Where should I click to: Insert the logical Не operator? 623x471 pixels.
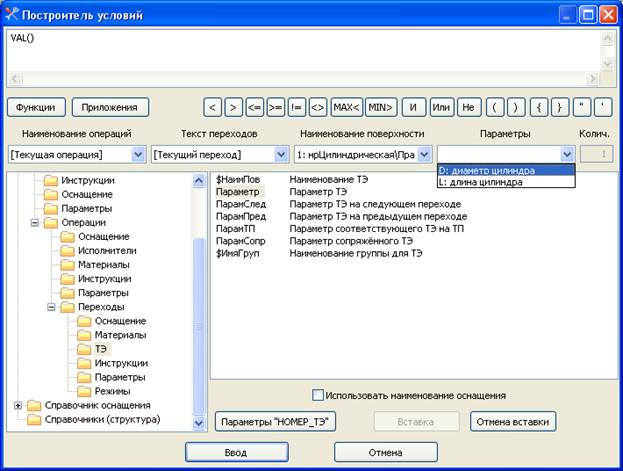tap(469, 107)
